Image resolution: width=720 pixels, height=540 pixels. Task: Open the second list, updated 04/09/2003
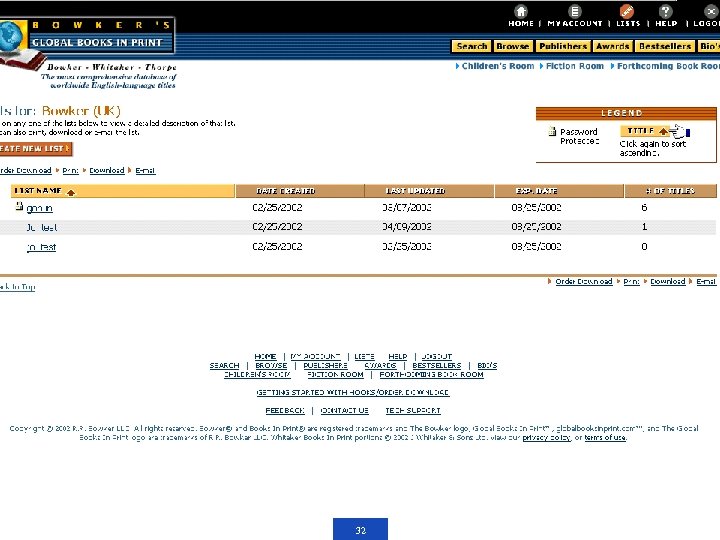pos(41,227)
